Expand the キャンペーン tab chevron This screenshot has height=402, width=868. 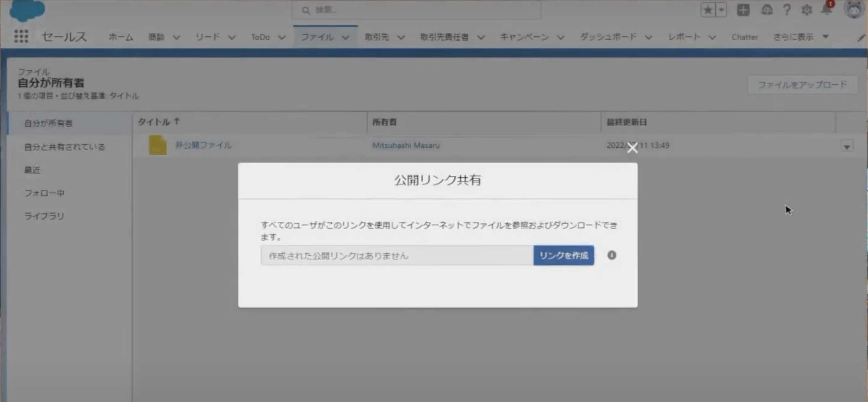coord(561,37)
